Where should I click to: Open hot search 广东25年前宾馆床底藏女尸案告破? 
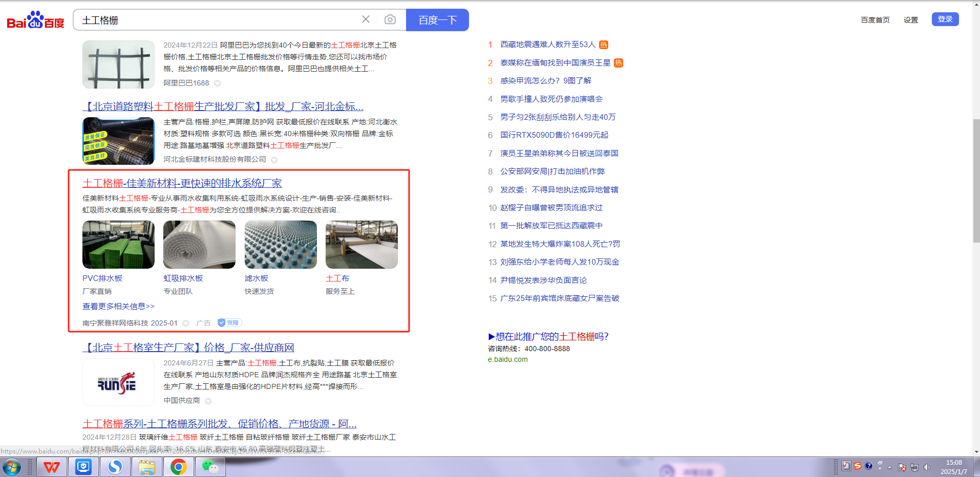560,298
